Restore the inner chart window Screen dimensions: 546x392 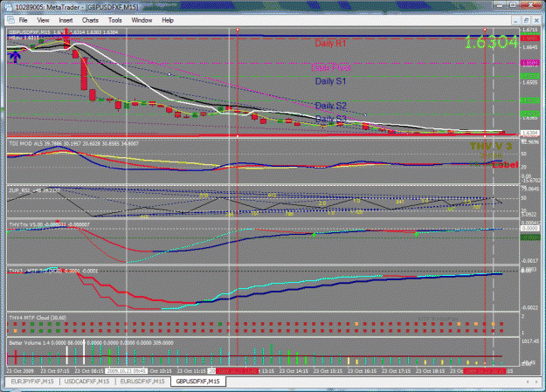pyautogui.click(x=526, y=21)
